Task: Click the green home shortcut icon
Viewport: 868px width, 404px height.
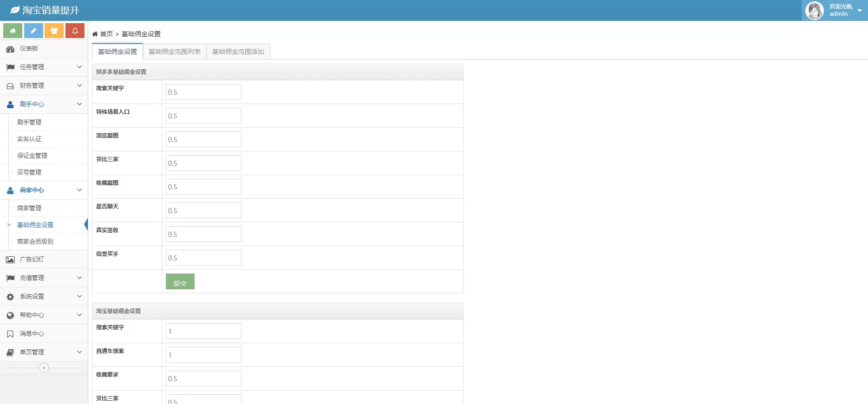Action: click(13, 31)
